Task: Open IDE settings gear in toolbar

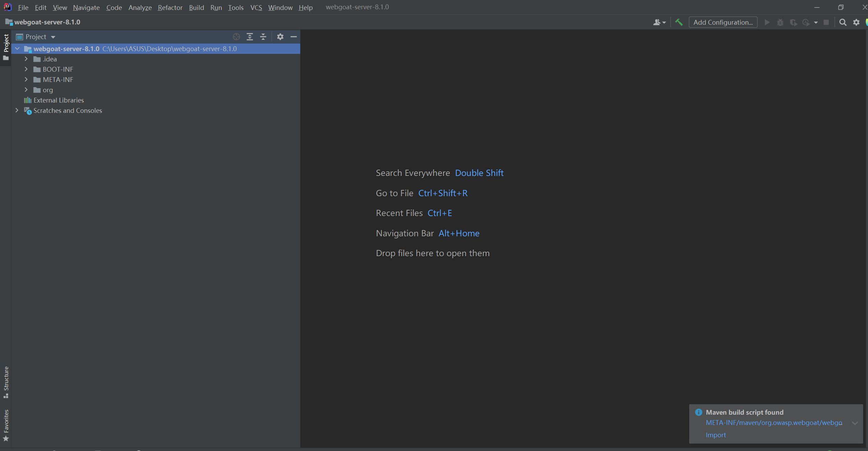Action: pyautogui.click(x=856, y=22)
